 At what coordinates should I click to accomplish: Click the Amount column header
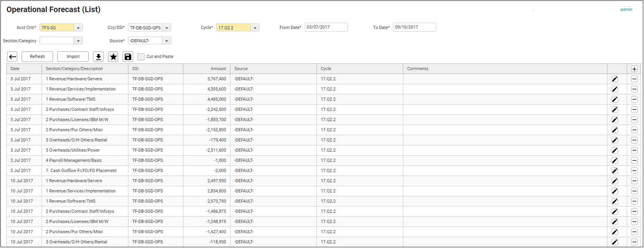[218, 69]
